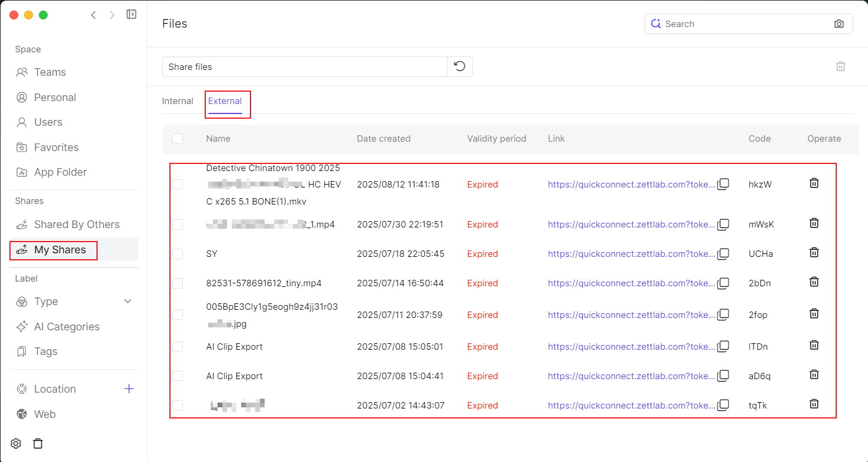Check the box for the SY share

[x=178, y=254]
